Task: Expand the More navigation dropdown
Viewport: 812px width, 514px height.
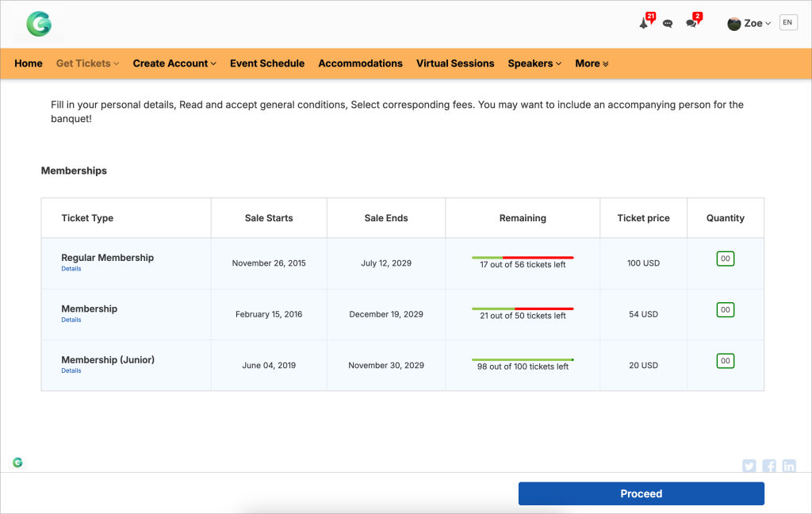Action: point(592,63)
